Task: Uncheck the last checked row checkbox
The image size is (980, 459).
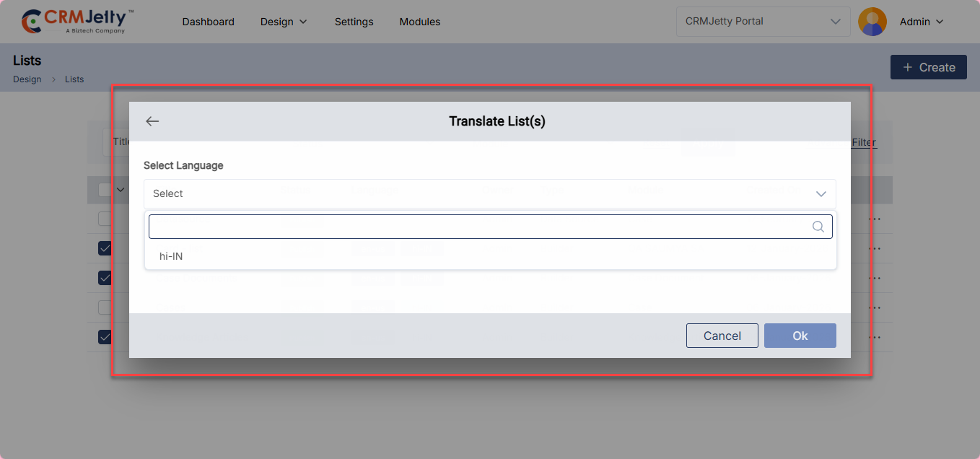Action: [x=105, y=337]
